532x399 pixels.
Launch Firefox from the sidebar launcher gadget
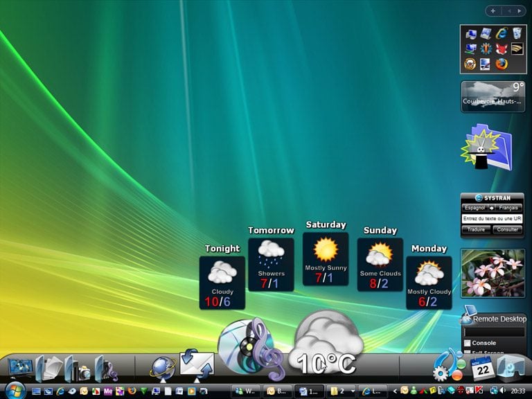click(502, 64)
